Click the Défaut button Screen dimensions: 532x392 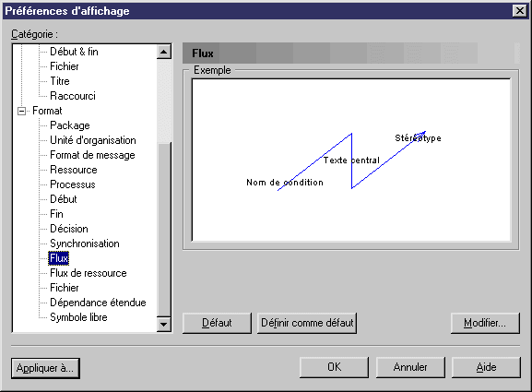point(217,323)
